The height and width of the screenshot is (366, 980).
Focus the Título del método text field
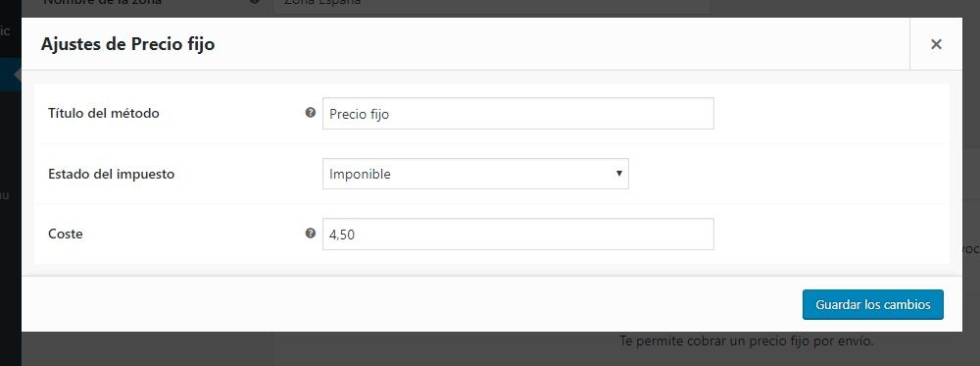[518, 113]
